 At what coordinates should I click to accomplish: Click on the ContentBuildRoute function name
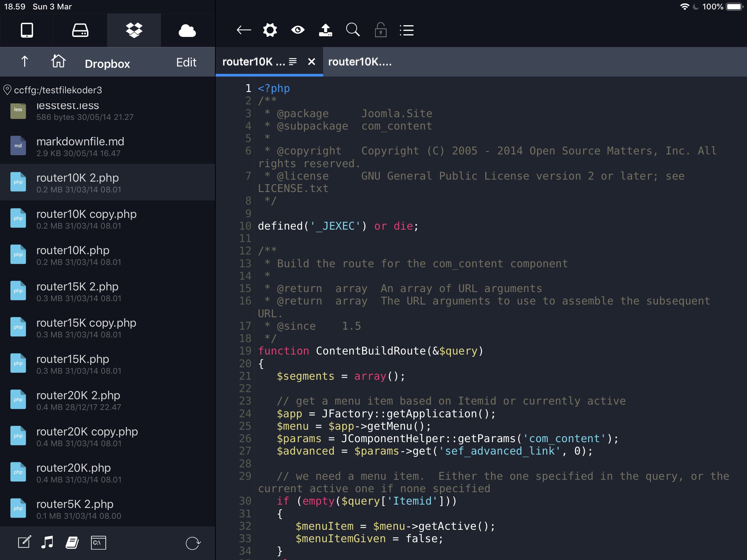[370, 351]
